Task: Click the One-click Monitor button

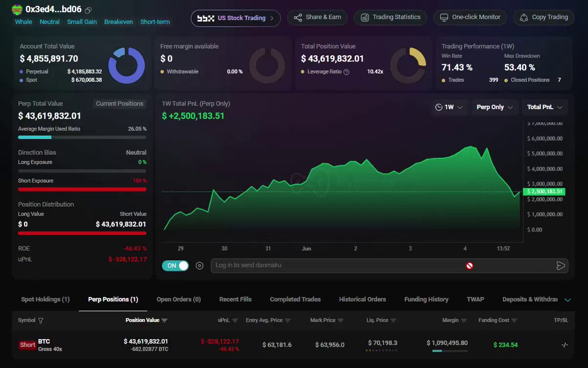Action: click(470, 18)
